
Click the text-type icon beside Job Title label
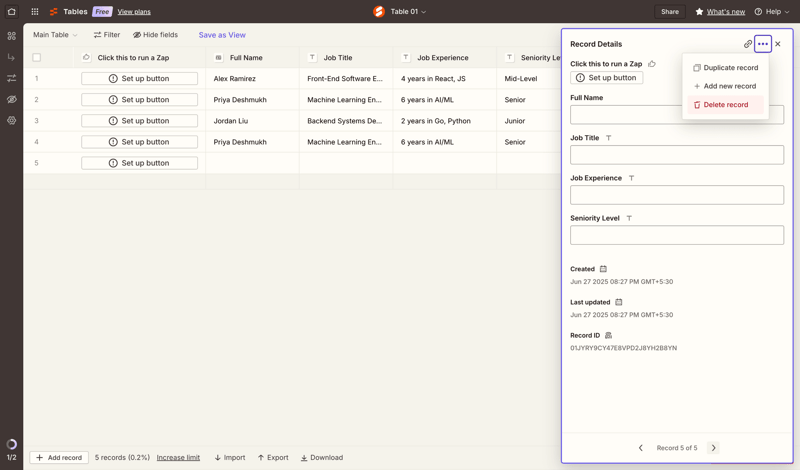(x=608, y=138)
